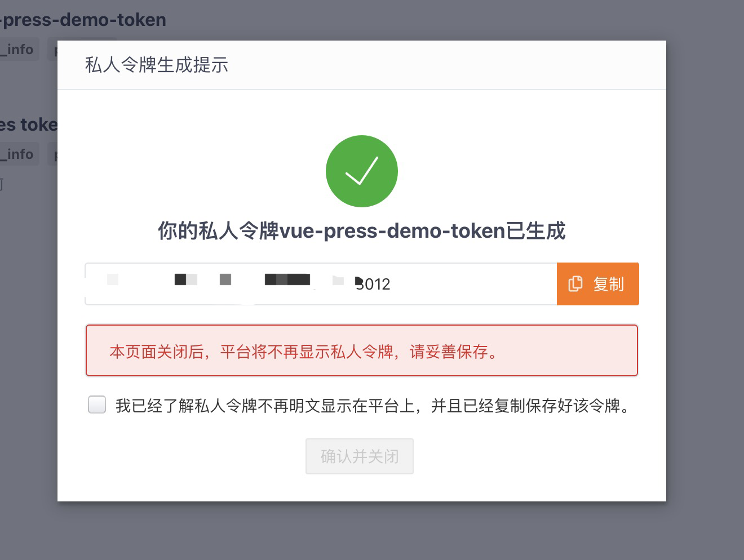Copy the token with the 复制 button
The width and height of the screenshot is (744, 560).
(x=597, y=284)
